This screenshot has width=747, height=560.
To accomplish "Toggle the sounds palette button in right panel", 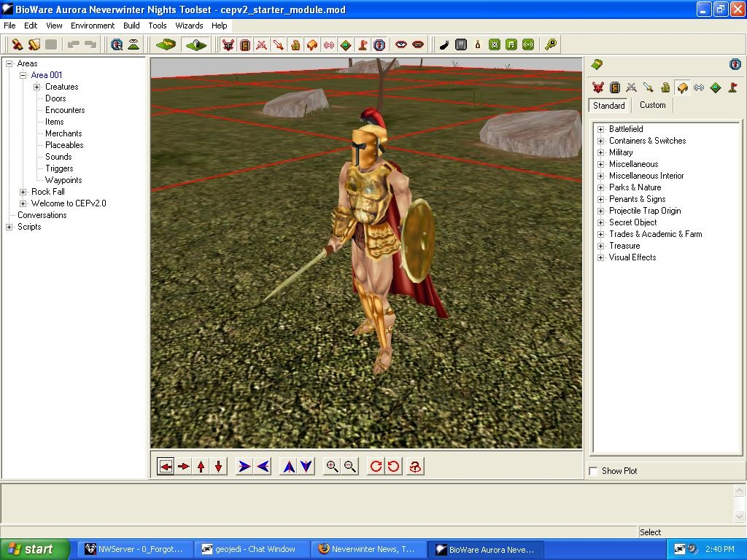I will click(699, 87).
